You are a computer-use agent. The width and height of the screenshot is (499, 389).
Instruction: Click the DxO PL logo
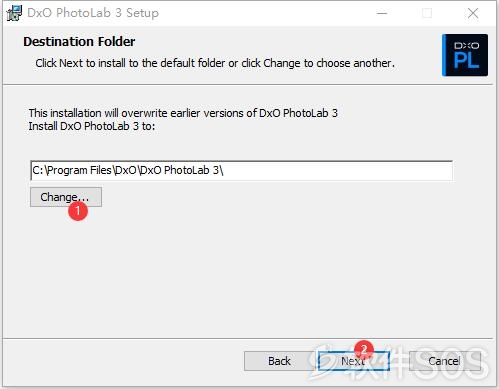tap(465, 55)
